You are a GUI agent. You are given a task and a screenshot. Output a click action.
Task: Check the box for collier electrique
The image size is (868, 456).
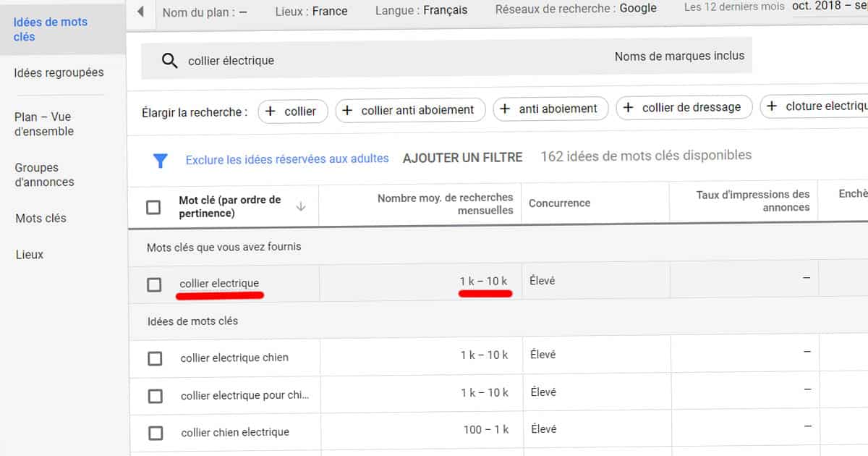[x=154, y=284]
